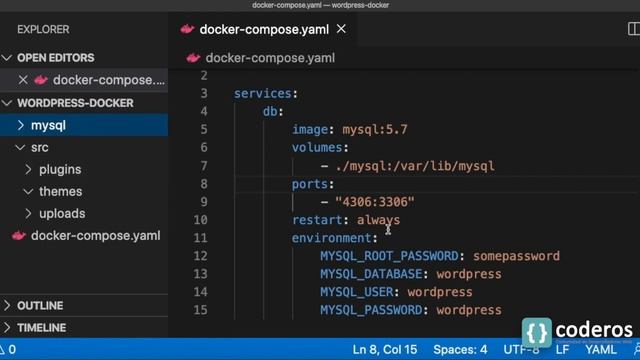Viewport: 640px width, 360px height.
Task: Click the EXPLORER panel title
Action: [43, 29]
